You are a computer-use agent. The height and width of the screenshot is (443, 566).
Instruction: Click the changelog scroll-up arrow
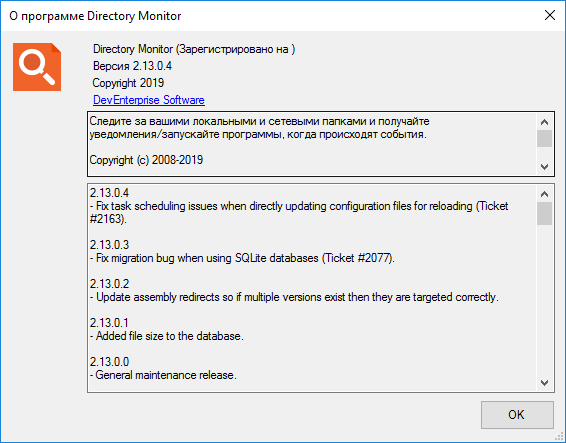click(x=544, y=194)
